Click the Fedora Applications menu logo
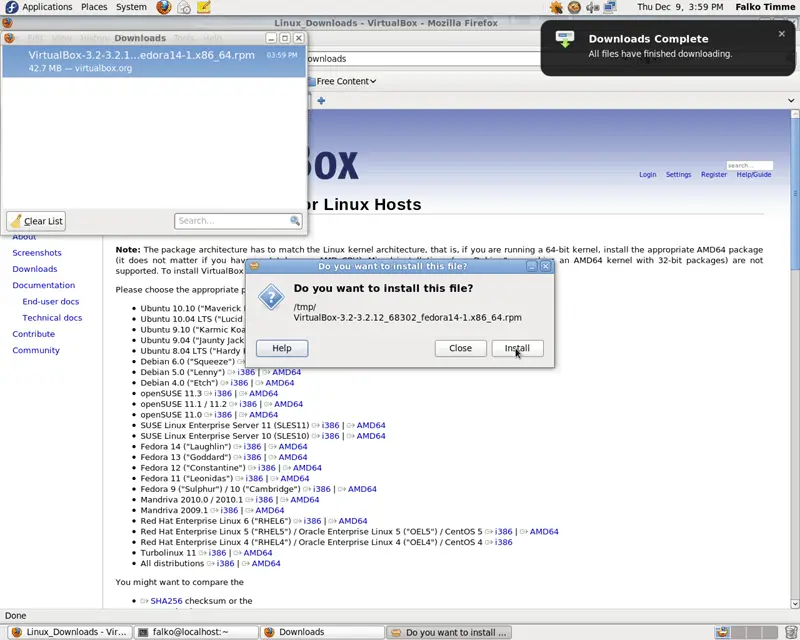 (10, 7)
